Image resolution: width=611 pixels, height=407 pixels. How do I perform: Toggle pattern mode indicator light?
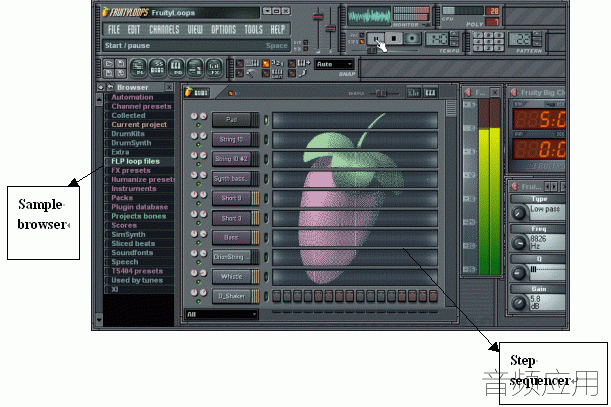(362, 35)
